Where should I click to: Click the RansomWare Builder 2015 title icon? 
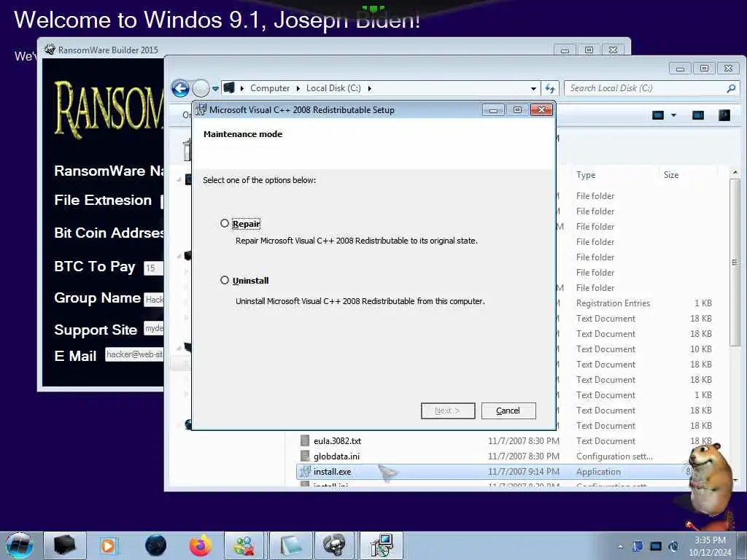[x=50, y=50]
